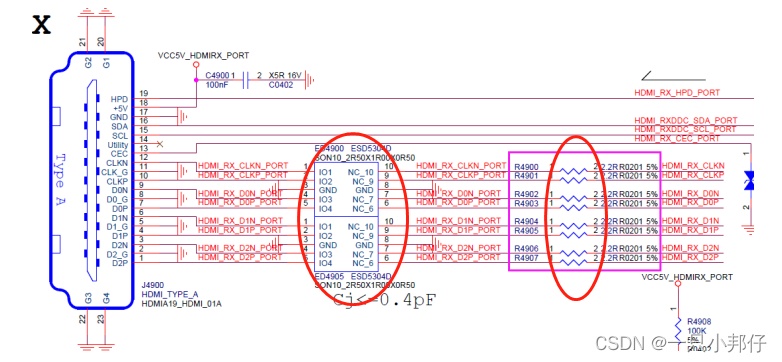Click the ground symbol right of X5R 16V
The height and width of the screenshot is (362, 782).
point(309,79)
